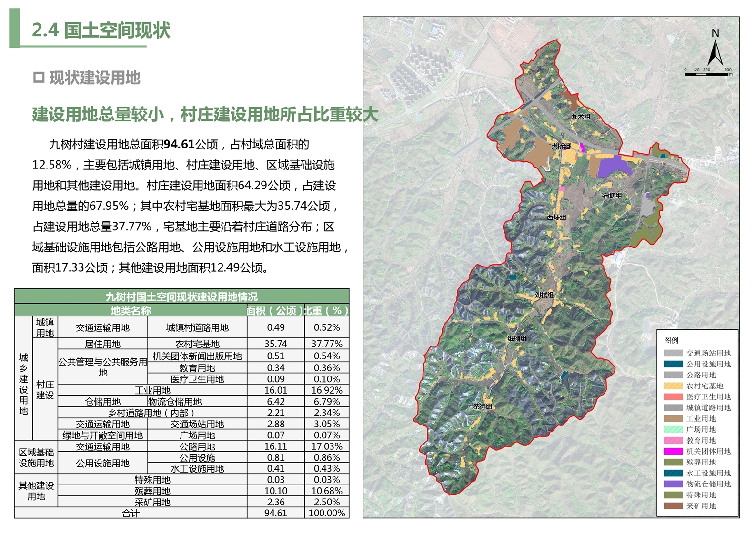Click the 乡村道路用地（内部） table cell
The width and height of the screenshot is (756, 534).
(152, 413)
